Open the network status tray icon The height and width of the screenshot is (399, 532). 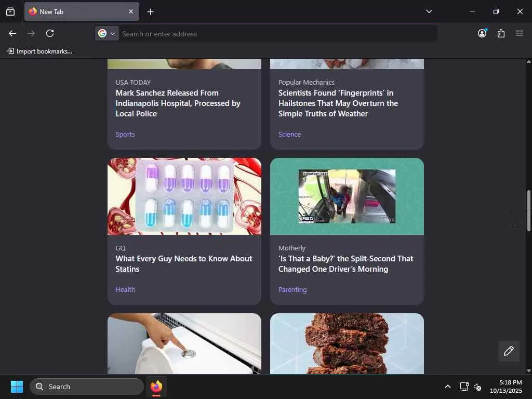pyautogui.click(x=464, y=387)
